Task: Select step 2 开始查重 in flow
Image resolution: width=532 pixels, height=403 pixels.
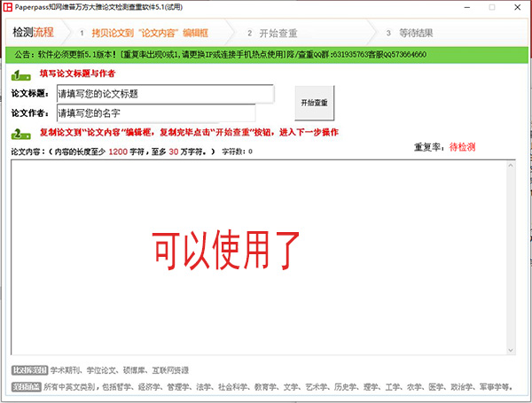Action: click(x=272, y=33)
